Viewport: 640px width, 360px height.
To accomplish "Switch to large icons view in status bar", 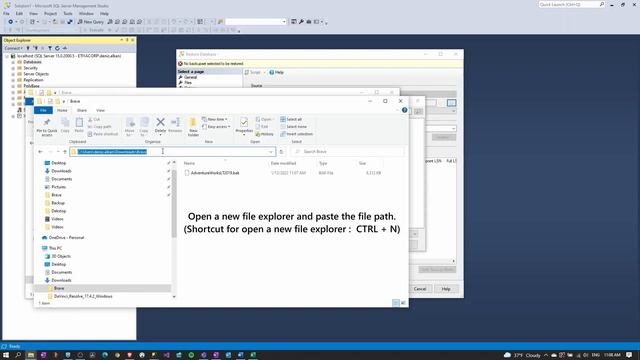I will tap(403, 303).
